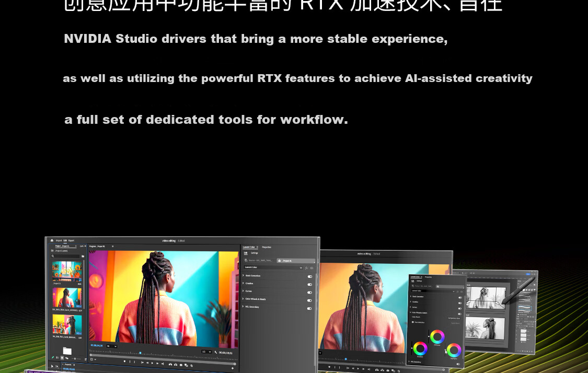Screen dimensions: 588x373
Task: Click the Midtones color wheel in floating panel
Action: click(437, 336)
